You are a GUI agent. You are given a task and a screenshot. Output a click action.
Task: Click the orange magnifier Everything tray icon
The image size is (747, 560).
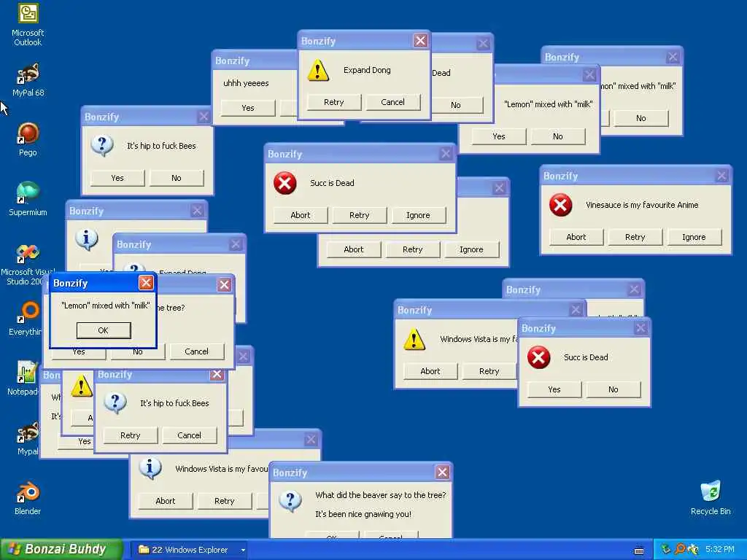680,550
